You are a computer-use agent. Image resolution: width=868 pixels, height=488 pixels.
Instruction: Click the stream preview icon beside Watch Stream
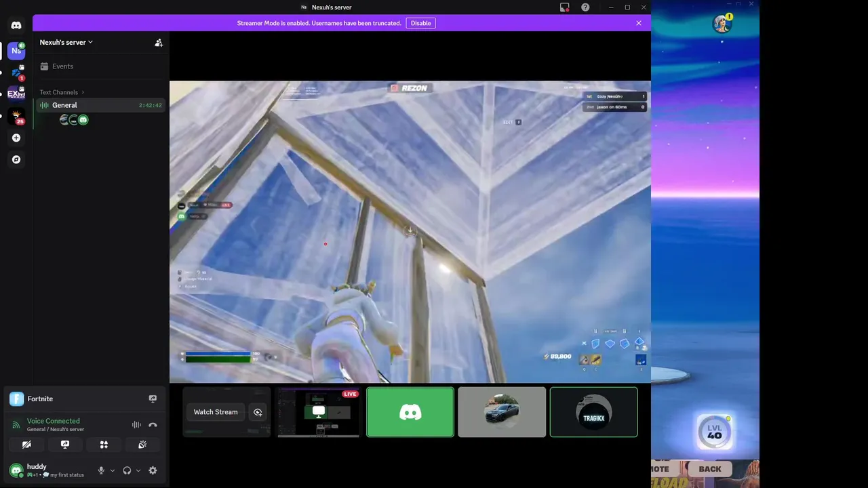click(258, 412)
